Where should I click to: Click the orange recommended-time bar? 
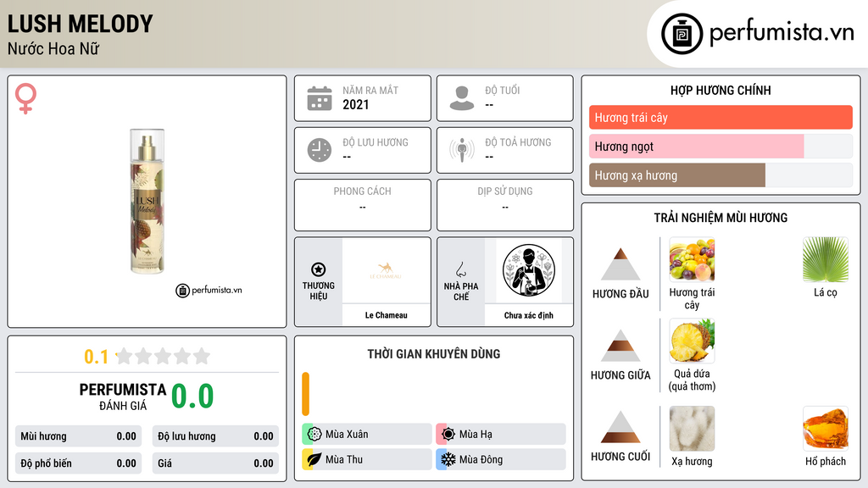pyautogui.click(x=305, y=394)
